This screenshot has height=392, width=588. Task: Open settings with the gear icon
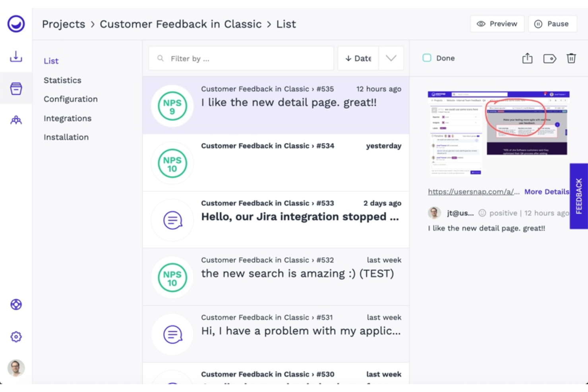coord(16,336)
